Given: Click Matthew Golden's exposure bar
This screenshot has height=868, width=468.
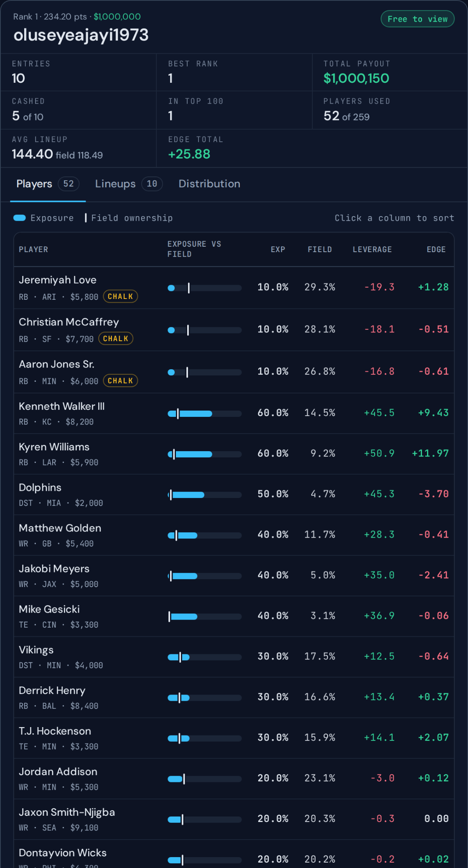Looking at the screenshot, I should [x=205, y=536].
